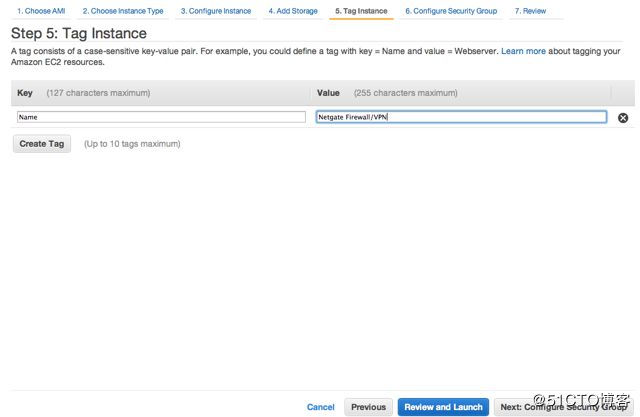Image resolution: width=640 pixels, height=417 pixels.
Task: Click Review and Launch
Action: [x=443, y=407]
